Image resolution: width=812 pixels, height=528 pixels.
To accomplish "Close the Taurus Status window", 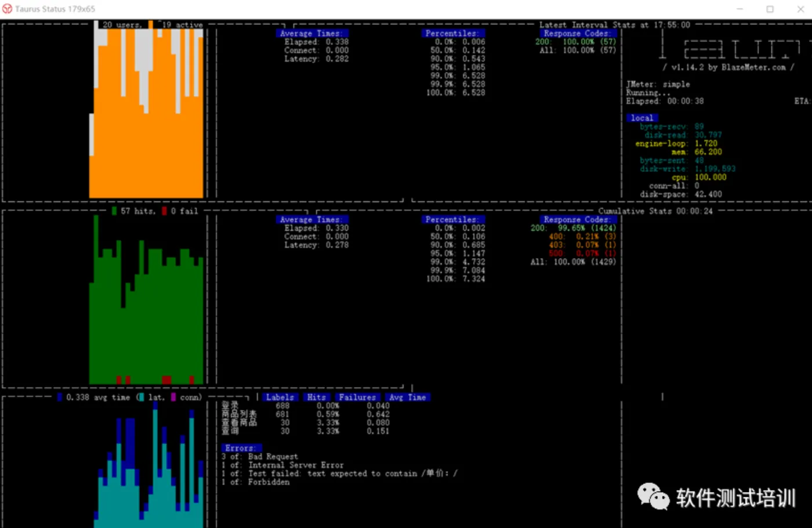I will (x=800, y=9).
